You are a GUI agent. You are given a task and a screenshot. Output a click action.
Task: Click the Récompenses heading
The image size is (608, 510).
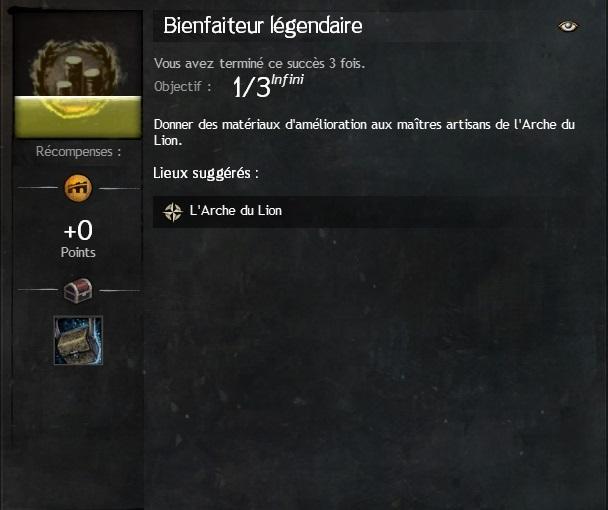pyautogui.click(x=78, y=152)
